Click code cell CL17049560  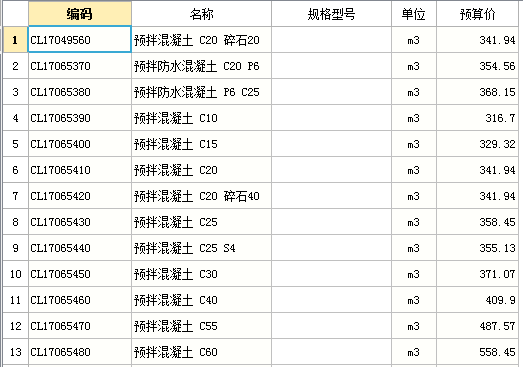(x=80, y=40)
